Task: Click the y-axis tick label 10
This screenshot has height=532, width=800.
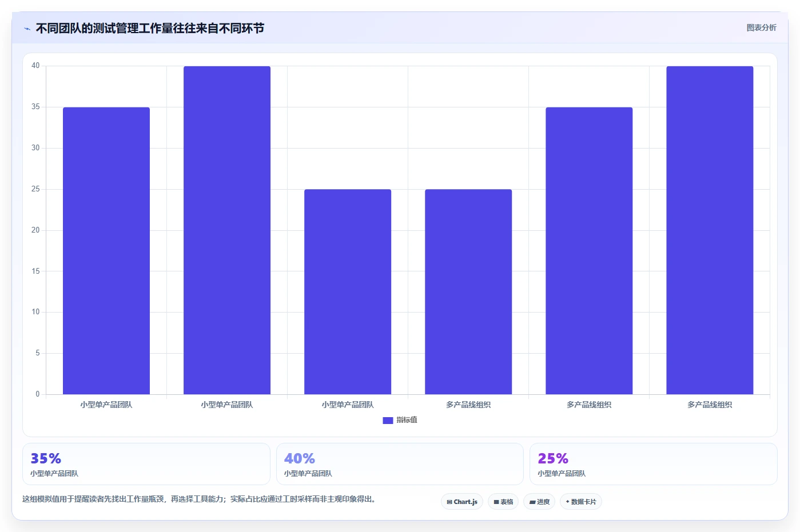Action: pos(35,312)
